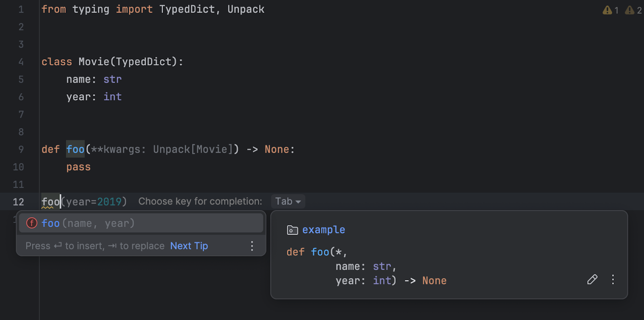Click the Next Tip link

[189, 246]
